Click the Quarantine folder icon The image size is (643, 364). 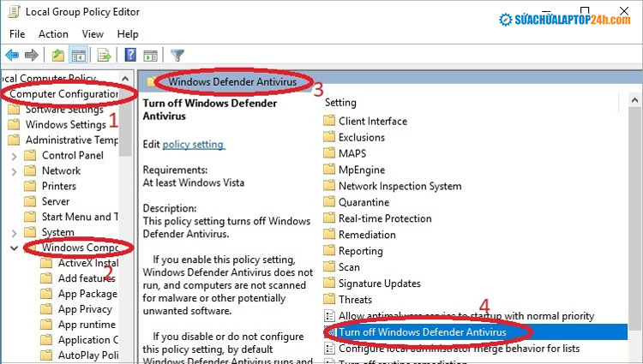tap(329, 203)
